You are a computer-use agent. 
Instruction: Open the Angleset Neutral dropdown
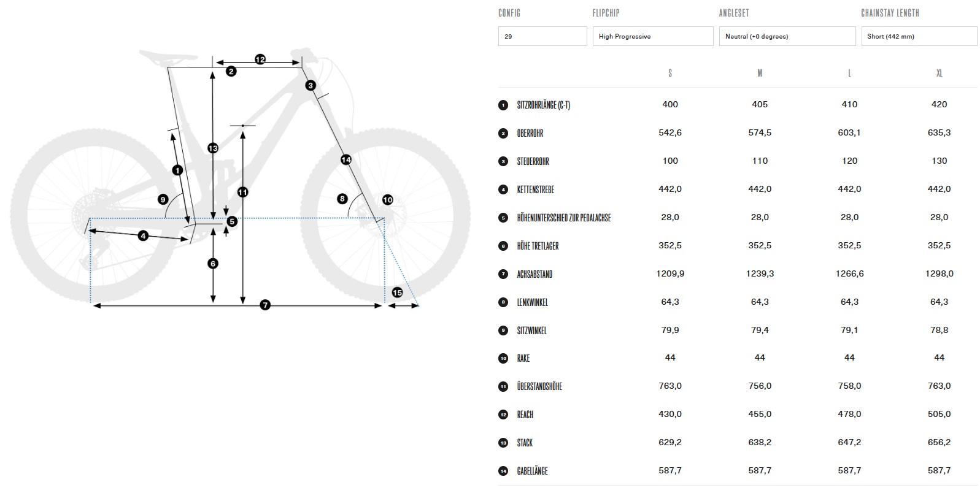[787, 36]
